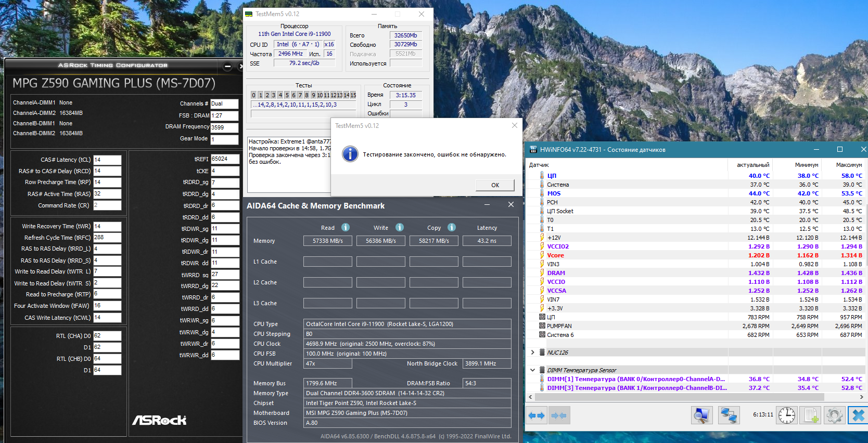Screen dimensions: 868x443
Task: Click the Refresh Cycle Time (tRFC) field
Action: [107, 238]
